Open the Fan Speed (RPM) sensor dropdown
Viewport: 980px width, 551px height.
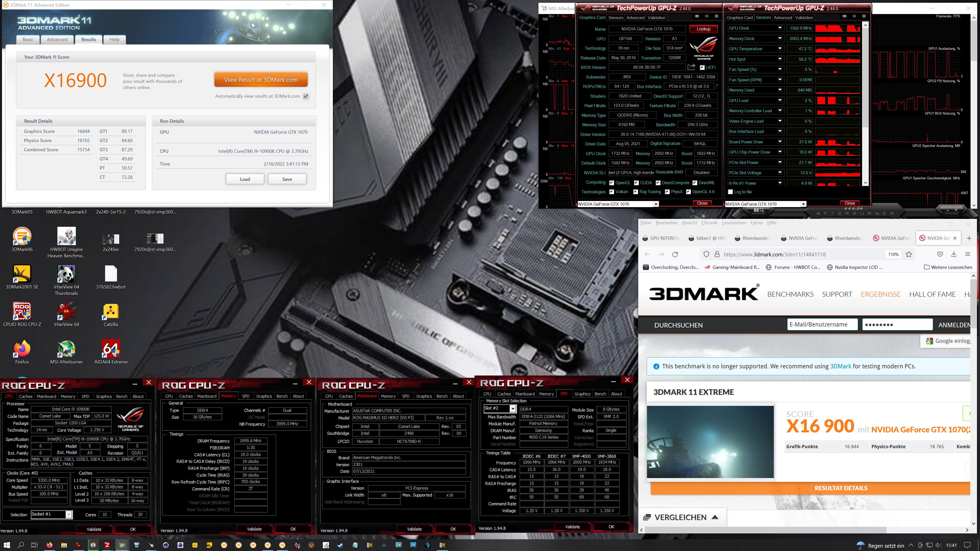[780, 80]
